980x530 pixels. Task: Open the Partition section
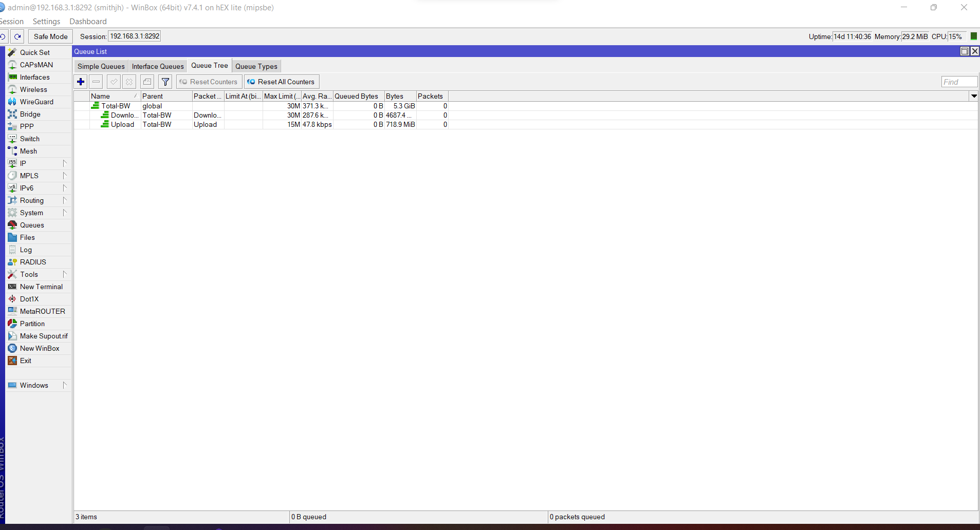click(39, 324)
